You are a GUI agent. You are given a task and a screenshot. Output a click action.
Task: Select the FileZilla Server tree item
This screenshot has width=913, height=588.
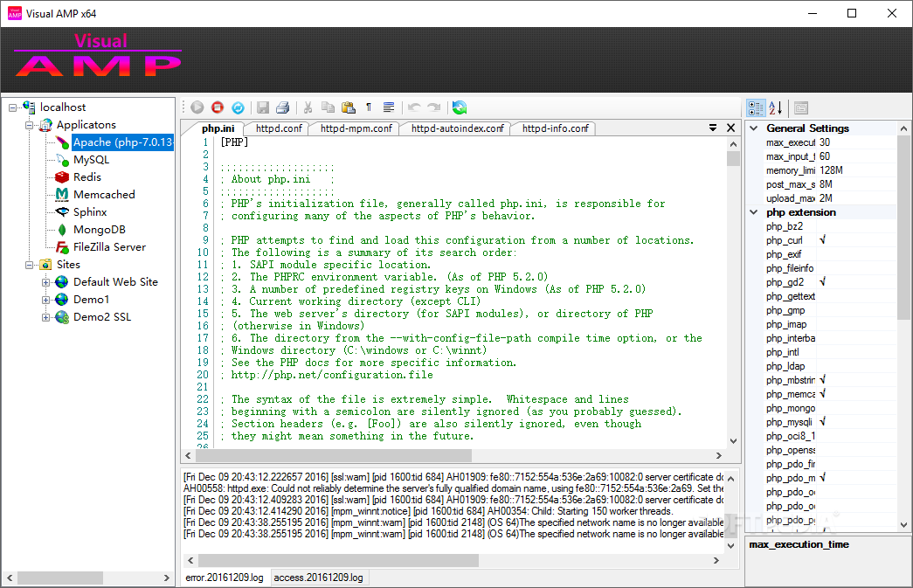coord(109,247)
